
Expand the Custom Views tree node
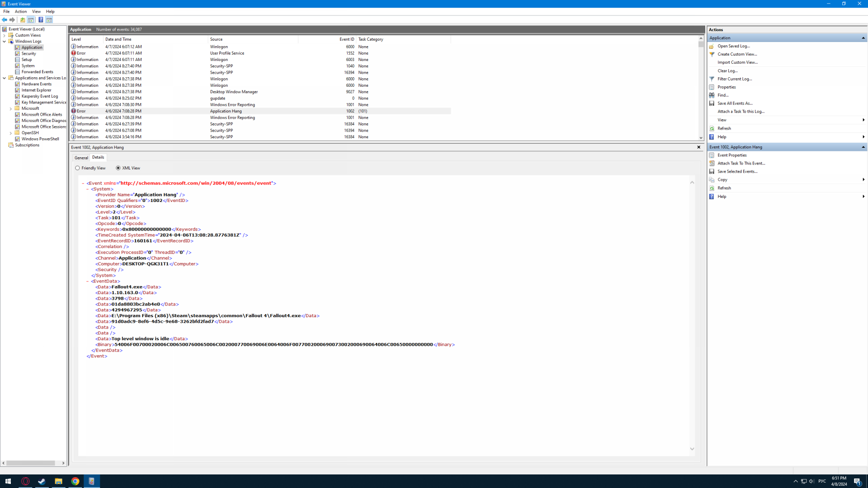click(5, 35)
